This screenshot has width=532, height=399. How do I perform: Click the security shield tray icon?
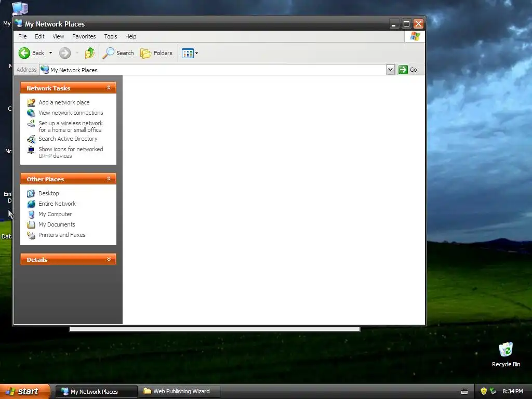tap(484, 391)
